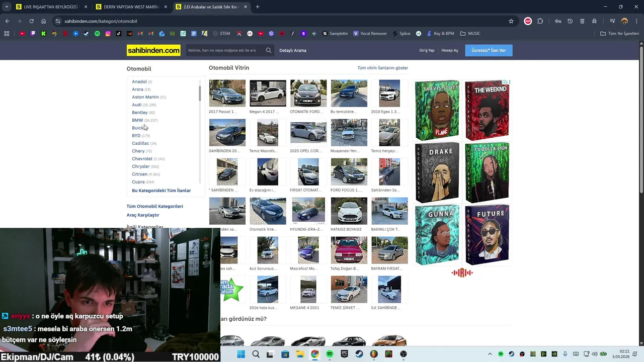This screenshot has width=644, height=362.
Task: Select the Citroen category
Action: pos(139,174)
